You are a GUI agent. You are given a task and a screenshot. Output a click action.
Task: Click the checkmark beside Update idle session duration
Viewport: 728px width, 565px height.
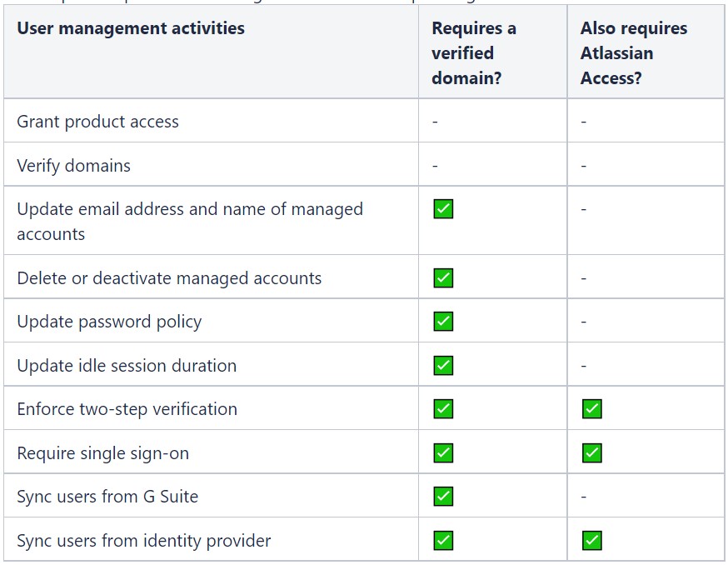[442, 365]
